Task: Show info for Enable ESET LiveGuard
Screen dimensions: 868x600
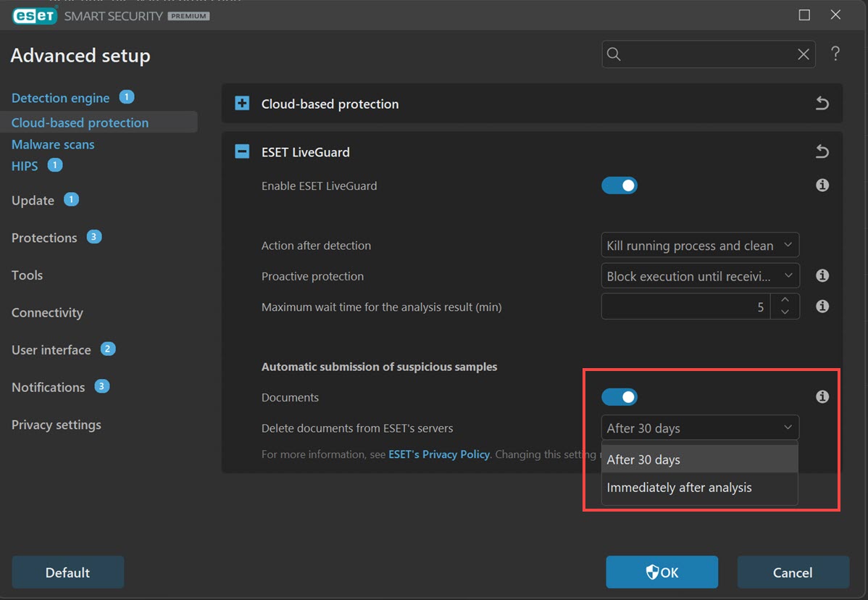Action: [822, 186]
